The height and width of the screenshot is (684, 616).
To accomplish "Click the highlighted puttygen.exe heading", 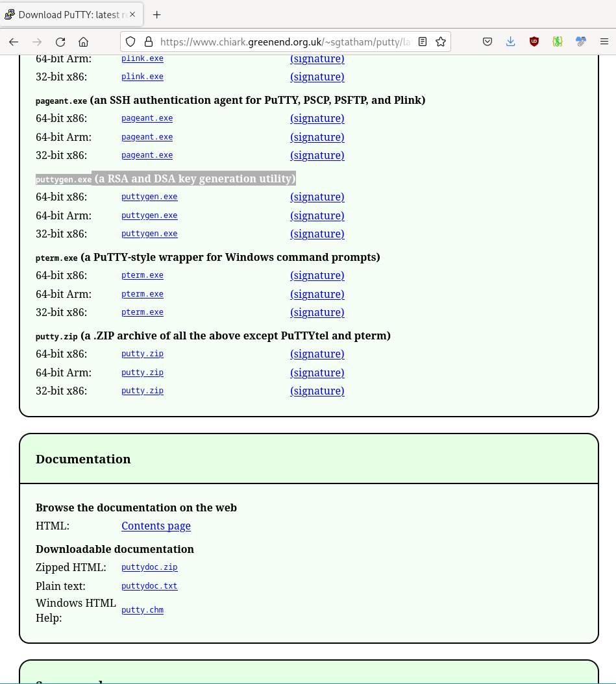I will click(166, 179).
